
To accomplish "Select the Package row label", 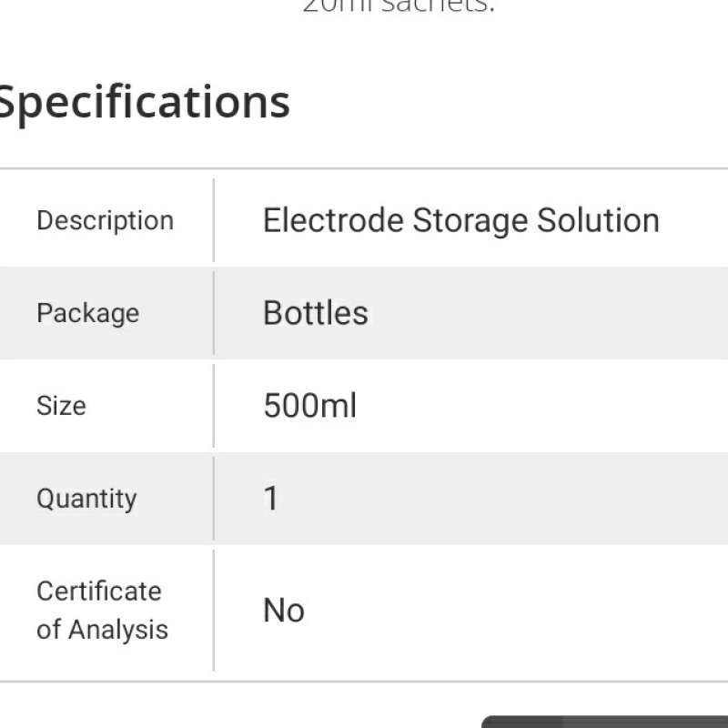I will point(87,313).
